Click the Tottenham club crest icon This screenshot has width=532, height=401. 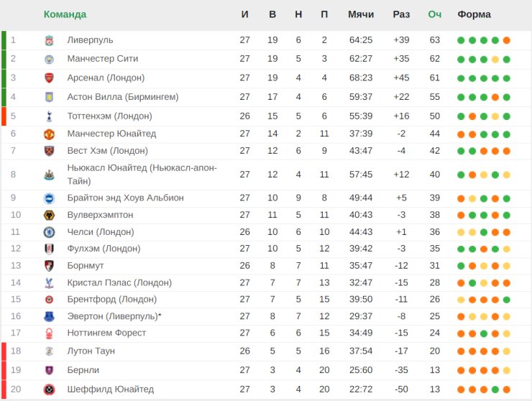(x=49, y=116)
